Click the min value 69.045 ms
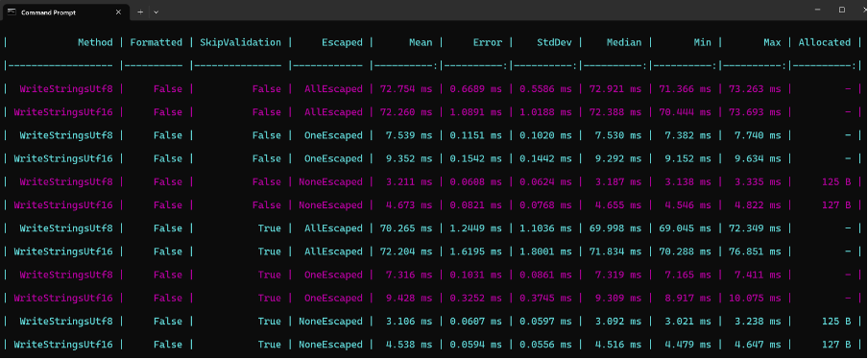This screenshot has width=868, height=359. coord(686,228)
